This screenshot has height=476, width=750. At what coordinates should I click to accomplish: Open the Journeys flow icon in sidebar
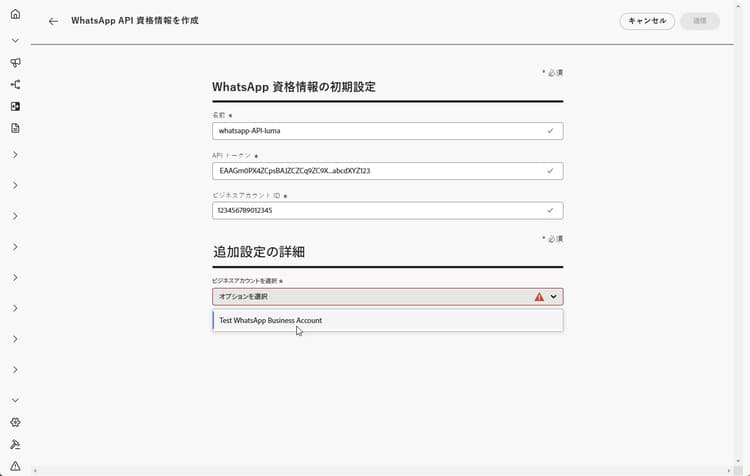tap(15, 85)
